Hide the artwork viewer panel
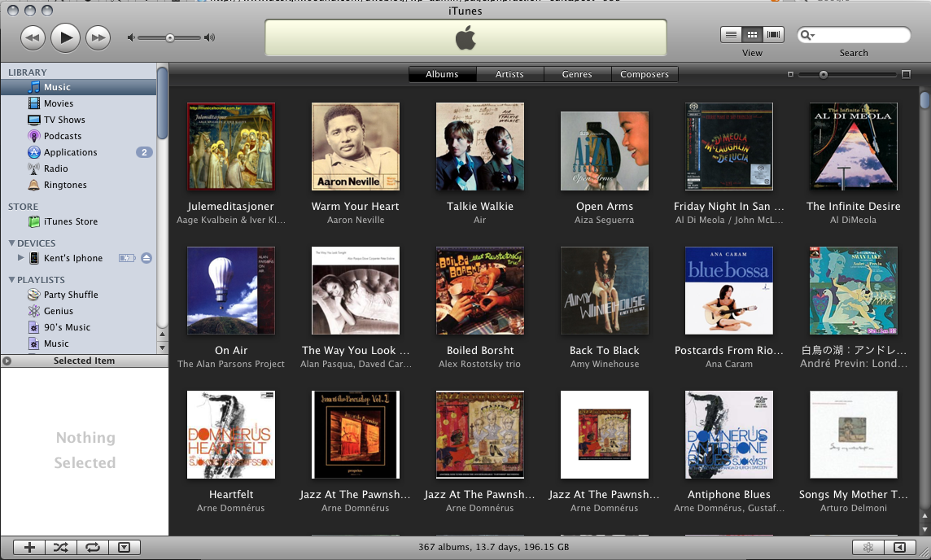931x560 pixels. 124,548
